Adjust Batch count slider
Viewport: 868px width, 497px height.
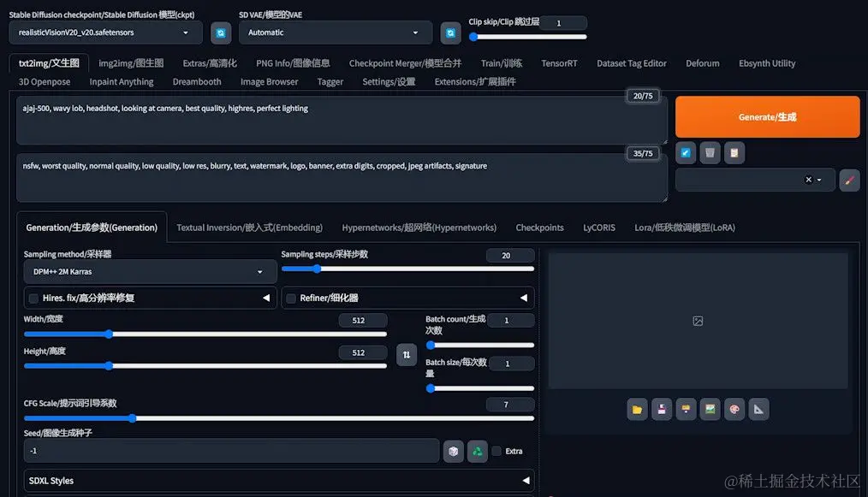[480, 345]
